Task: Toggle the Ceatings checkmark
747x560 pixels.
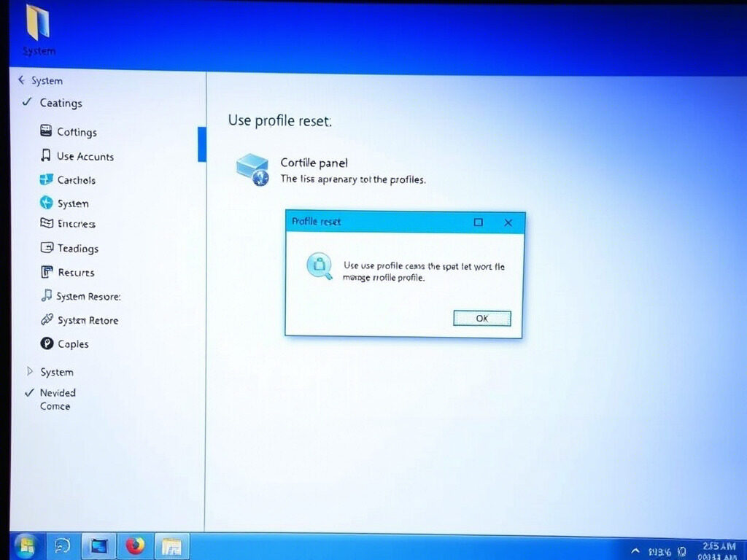Action: point(27,103)
